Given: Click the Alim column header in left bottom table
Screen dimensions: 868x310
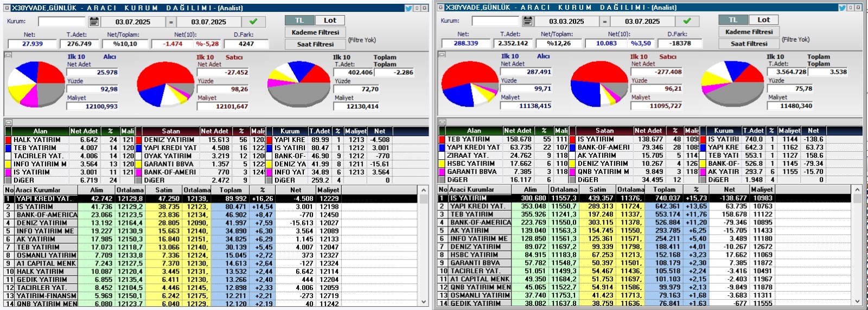Looking at the screenshot, I should tap(97, 190).
